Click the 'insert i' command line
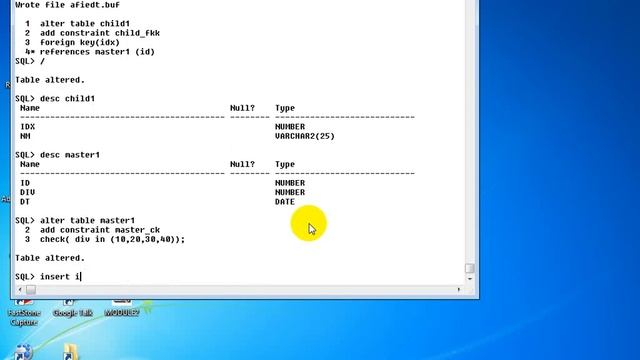This screenshot has height=360, width=640. coord(48,277)
